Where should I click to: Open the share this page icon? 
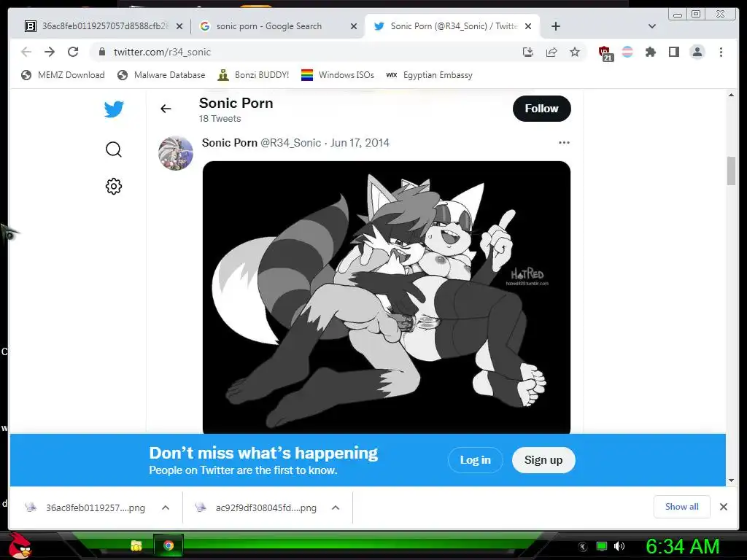[551, 52]
